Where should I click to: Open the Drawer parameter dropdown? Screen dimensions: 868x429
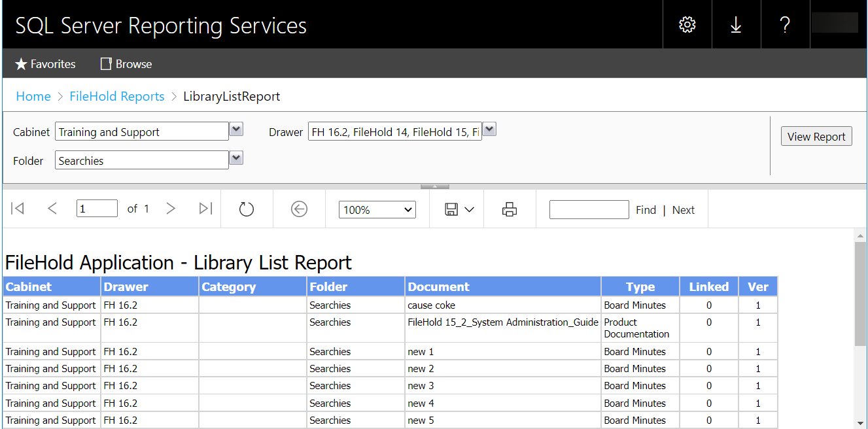(x=489, y=129)
